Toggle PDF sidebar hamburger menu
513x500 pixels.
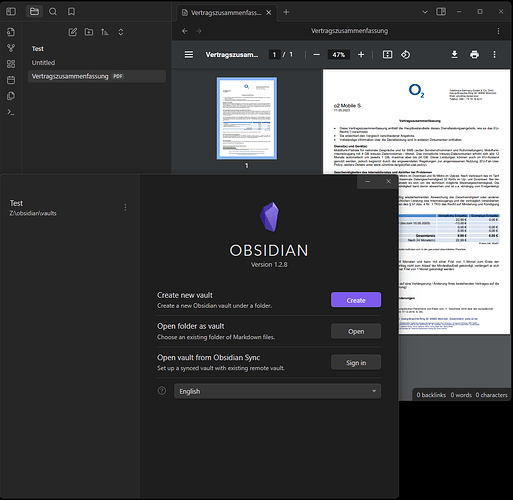click(189, 55)
